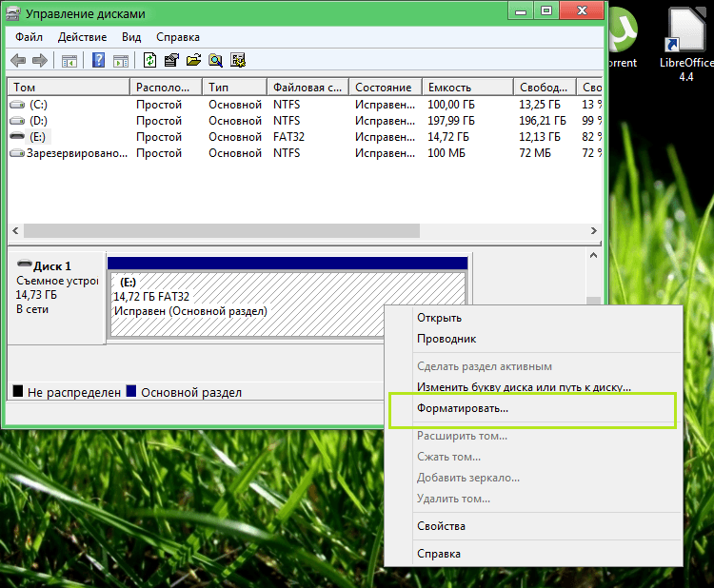Screen dimensions: 714x588
Task: Click the Back arrow in the toolbar
Action: coord(18,61)
